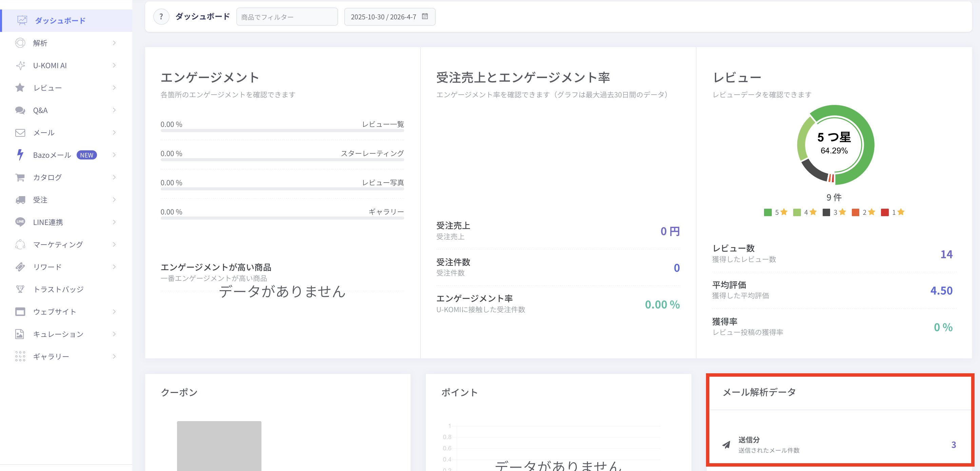Click the help question mark icon

click(x=161, y=17)
